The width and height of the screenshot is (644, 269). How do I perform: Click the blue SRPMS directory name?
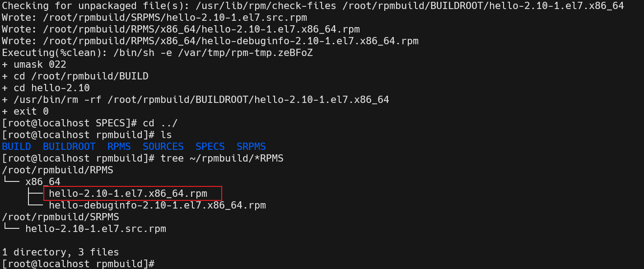coord(251,147)
